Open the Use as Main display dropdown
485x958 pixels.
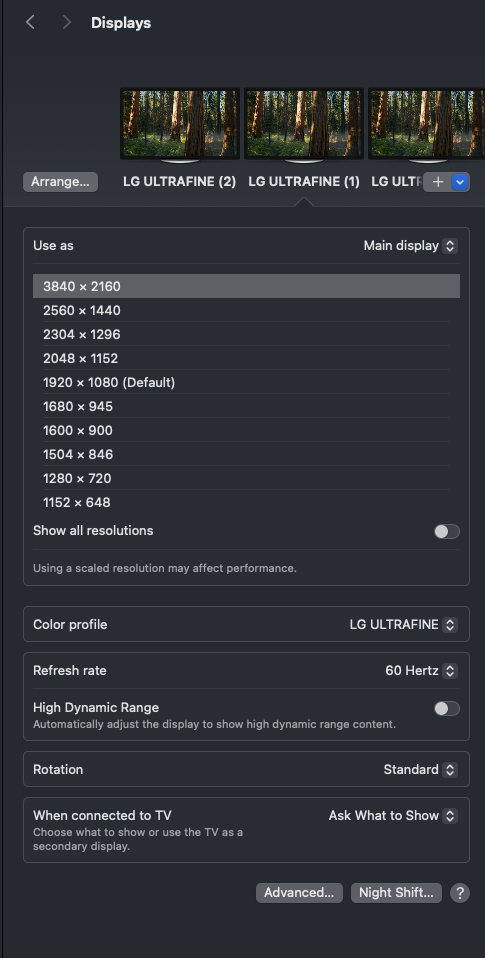tap(410, 246)
